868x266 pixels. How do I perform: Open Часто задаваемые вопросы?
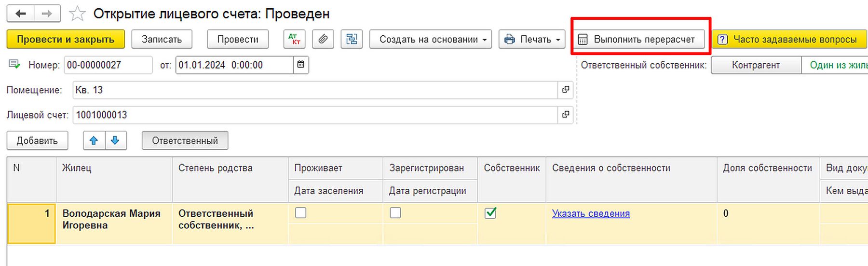click(789, 39)
